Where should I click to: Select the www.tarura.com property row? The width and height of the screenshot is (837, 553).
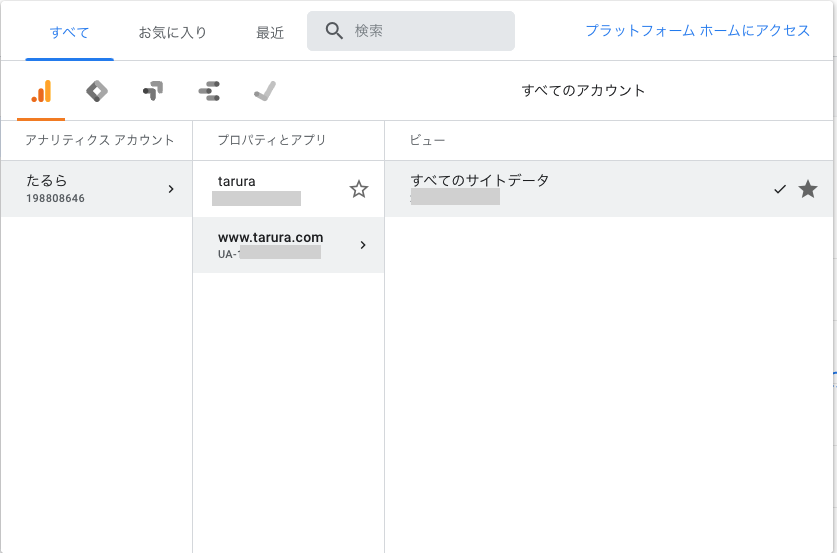coord(288,245)
